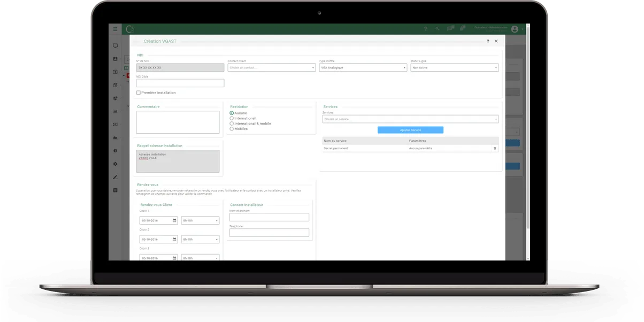Screen dimensions: 644x322
Task: Open the banknote icon in sidebar
Action: tap(115, 125)
